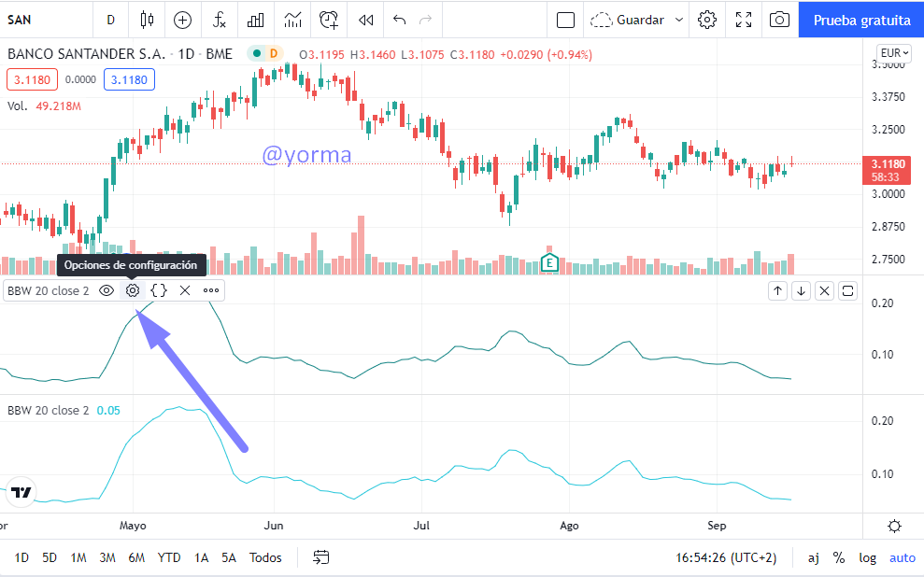Click the TradingView logo button
The height and width of the screenshot is (577, 924).
(x=21, y=492)
